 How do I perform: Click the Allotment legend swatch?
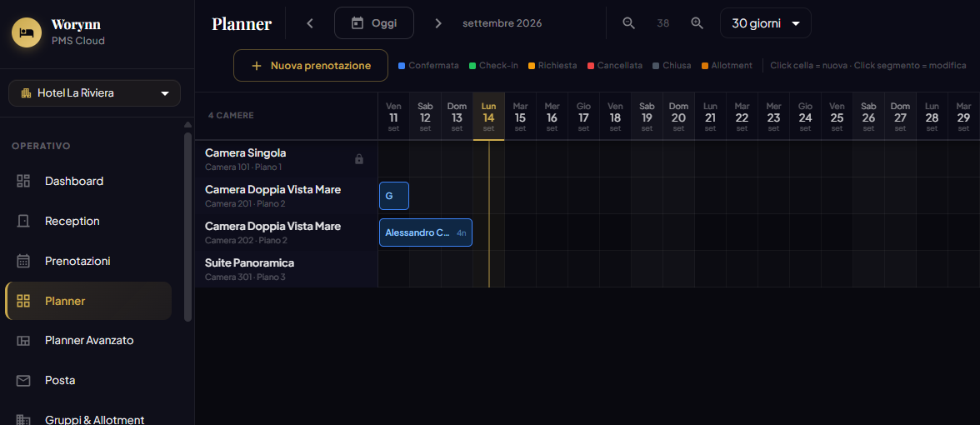705,66
